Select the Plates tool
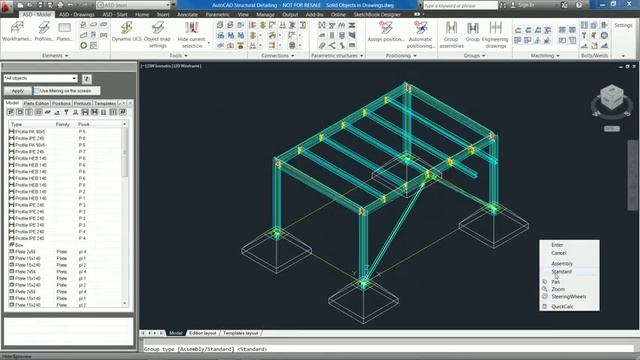 pyautogui.click(x=64, y=31)
